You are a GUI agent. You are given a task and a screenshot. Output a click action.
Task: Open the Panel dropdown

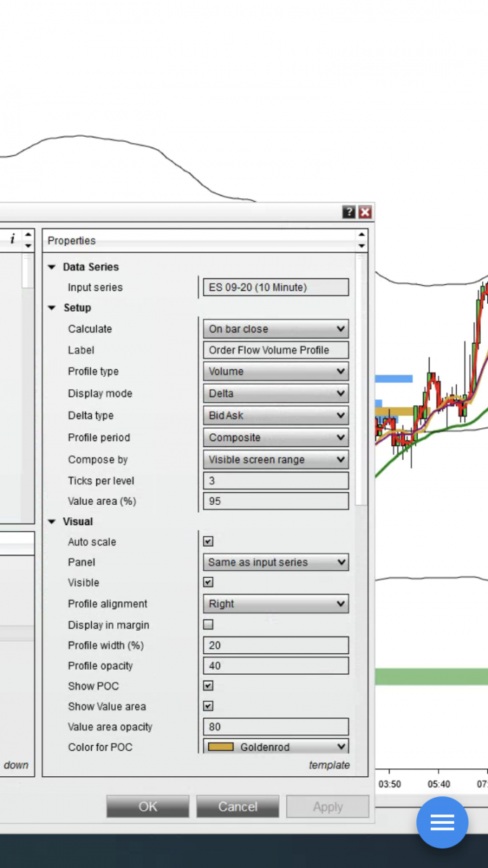(x=275, y=562)
